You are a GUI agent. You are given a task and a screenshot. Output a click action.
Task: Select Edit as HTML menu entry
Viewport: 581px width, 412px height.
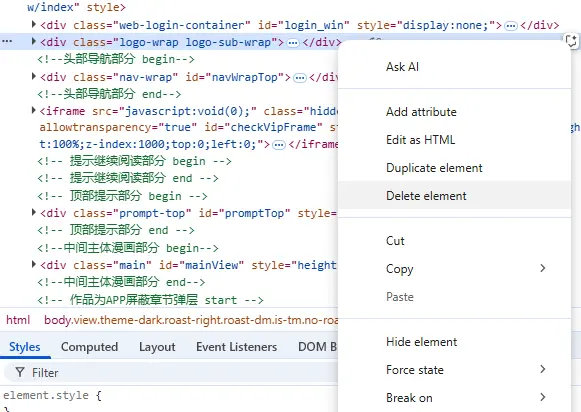pos(455,140)
